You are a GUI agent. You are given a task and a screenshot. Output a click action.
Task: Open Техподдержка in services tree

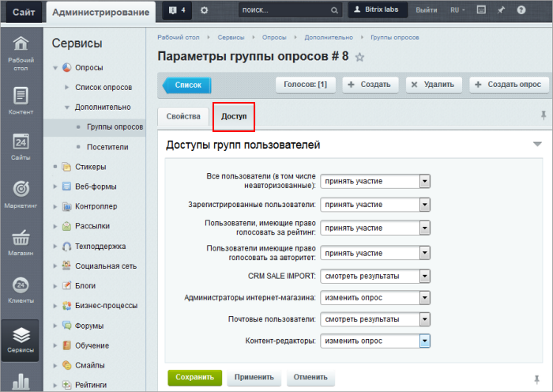100,247
